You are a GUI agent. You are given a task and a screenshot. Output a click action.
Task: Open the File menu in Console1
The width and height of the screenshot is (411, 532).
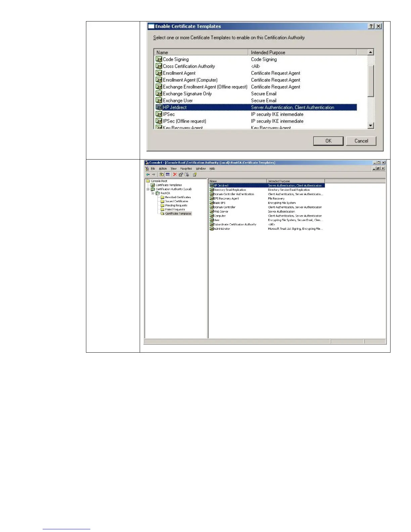[153, 169]
